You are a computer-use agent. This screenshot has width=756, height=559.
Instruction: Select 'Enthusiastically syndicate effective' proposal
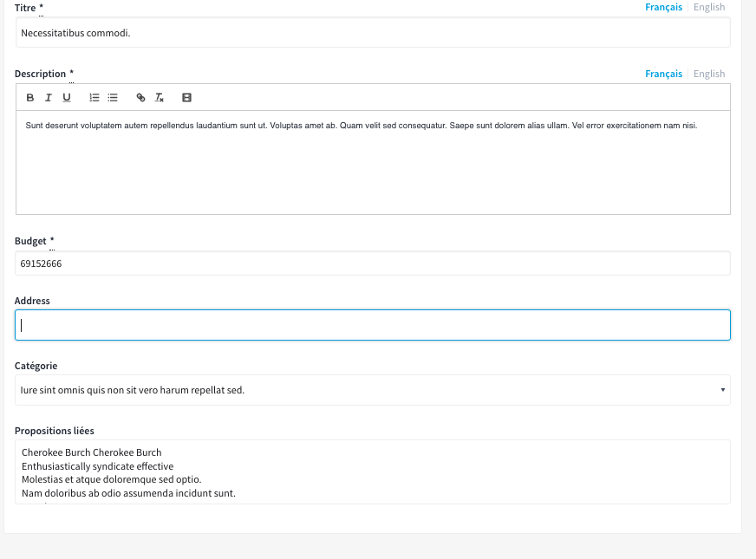pos(97,466)
